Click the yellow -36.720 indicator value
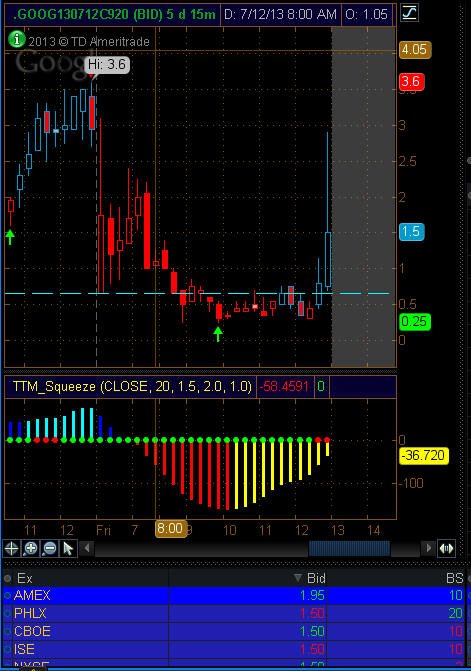 pos(424,455)
